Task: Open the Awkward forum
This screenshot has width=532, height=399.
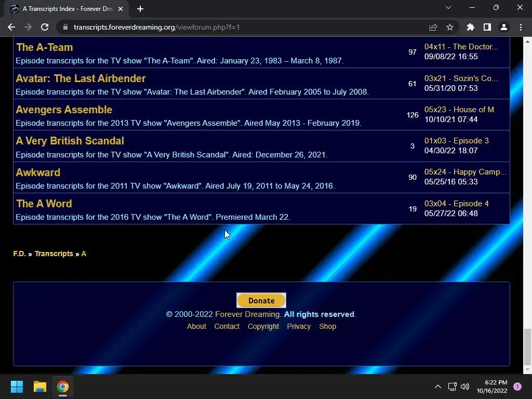Action: [x=38, y=172]
